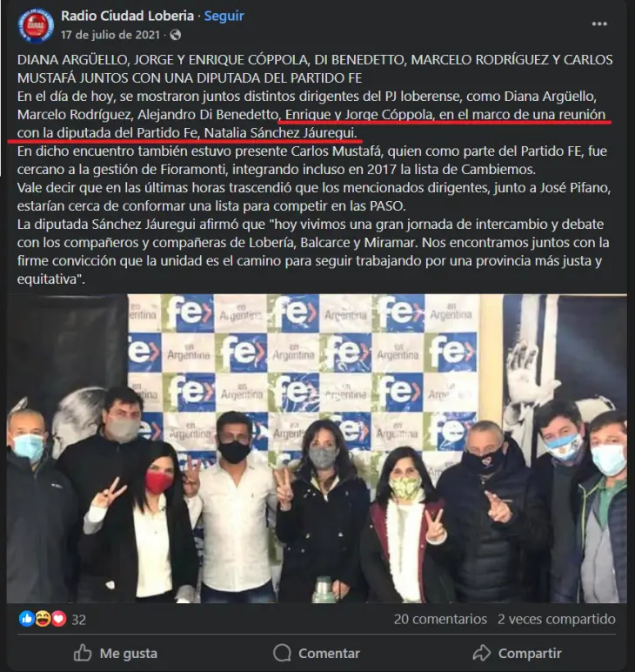This screenshot has width=635, height=672.
Task: View the 20 comentarios list
Action: coord(440,619)
